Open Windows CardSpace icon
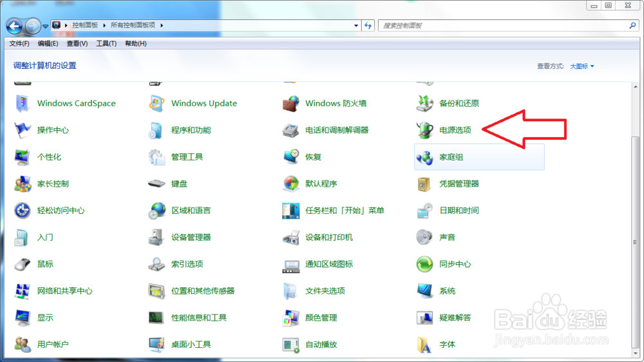644x362 pixels. [23, 103]
